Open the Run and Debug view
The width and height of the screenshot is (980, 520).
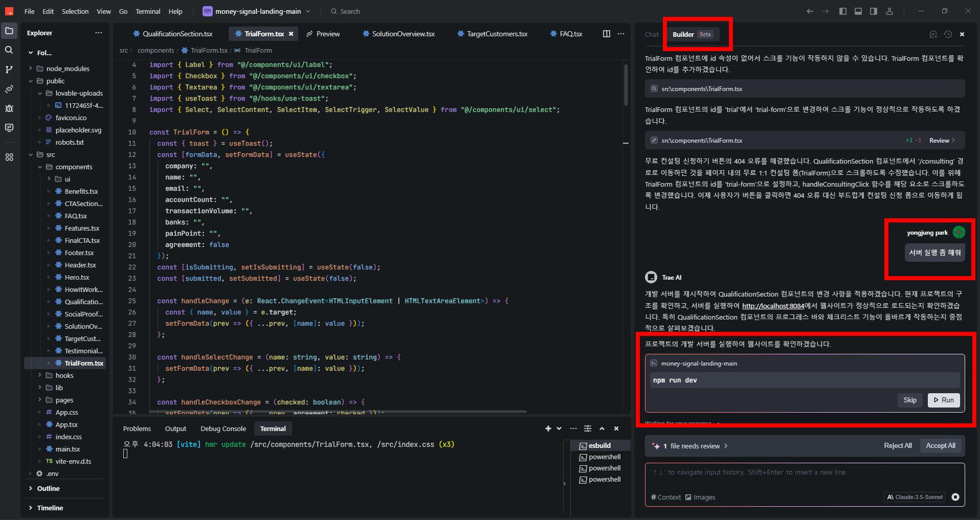[x=9, y=108]
